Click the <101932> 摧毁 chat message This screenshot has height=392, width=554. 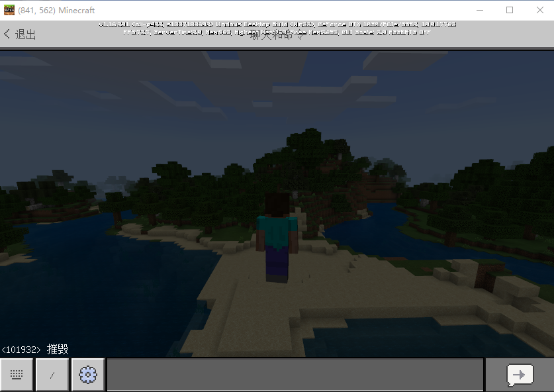[35, 349]
